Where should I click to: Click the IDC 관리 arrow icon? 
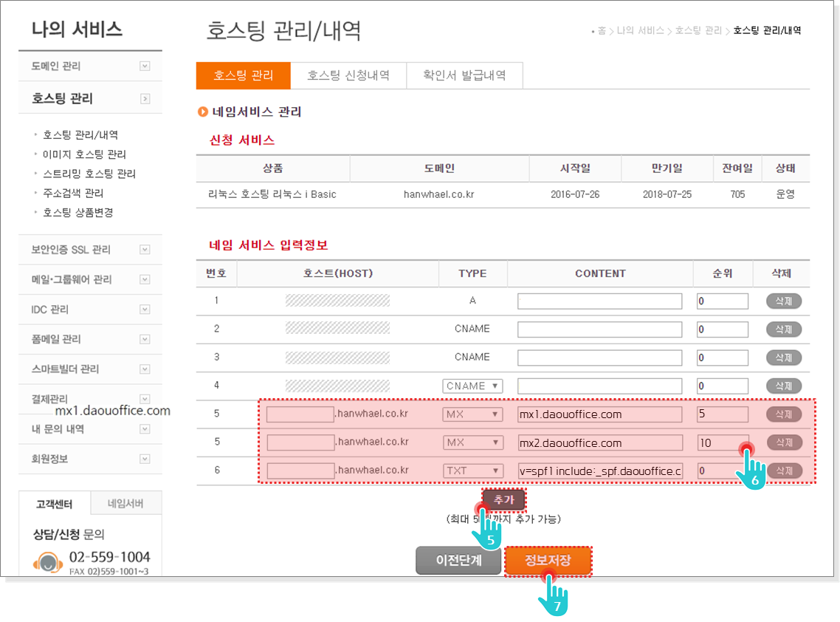(145, 310)
